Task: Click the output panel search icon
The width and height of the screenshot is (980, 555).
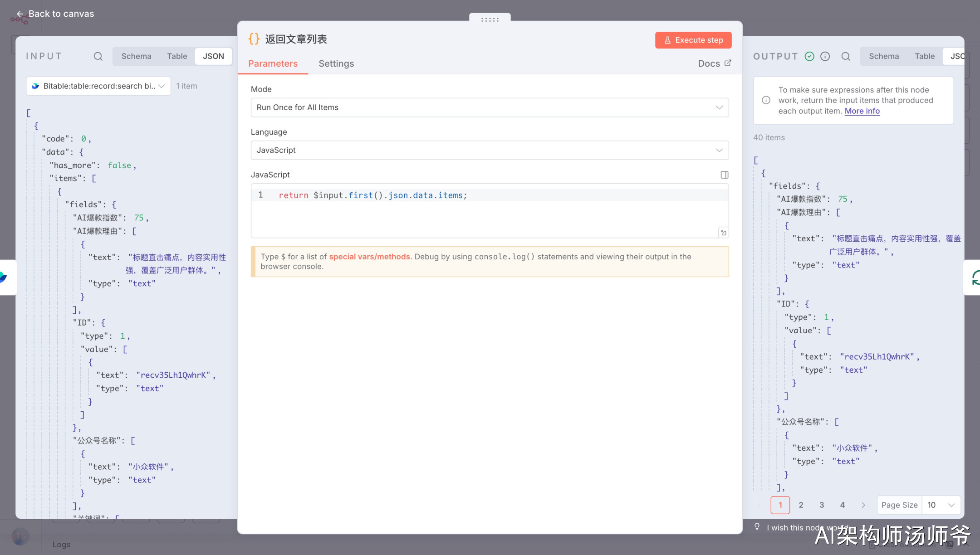Action: [x=846, y=56]
